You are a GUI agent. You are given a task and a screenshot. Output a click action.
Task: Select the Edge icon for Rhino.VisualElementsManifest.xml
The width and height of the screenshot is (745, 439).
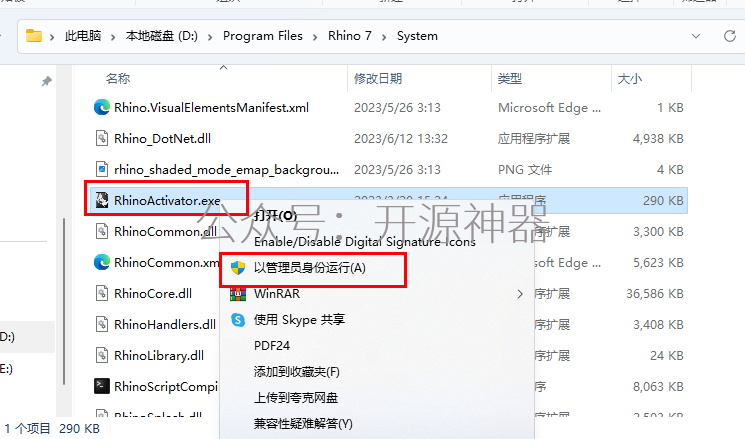102,107
